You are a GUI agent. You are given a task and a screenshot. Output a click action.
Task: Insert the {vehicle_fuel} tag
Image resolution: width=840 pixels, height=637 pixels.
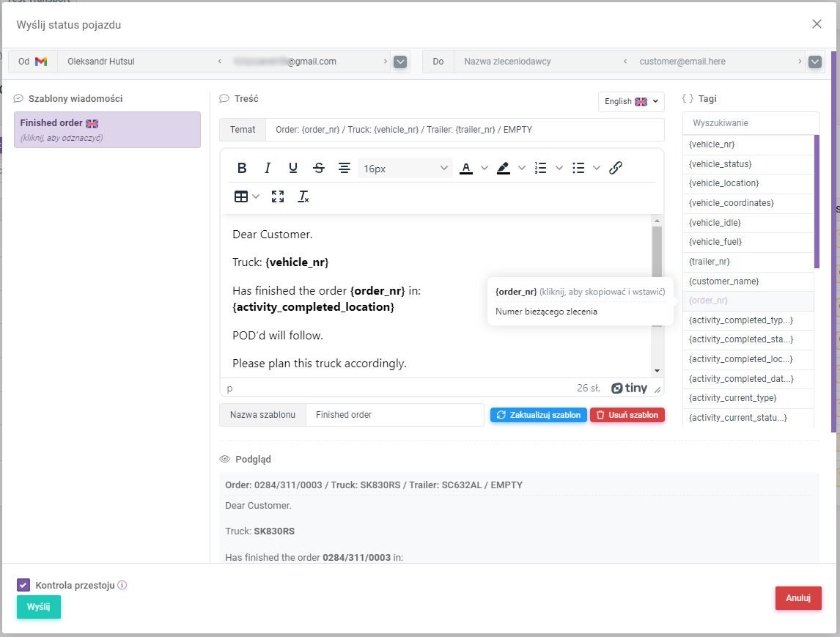coord(748,242)
